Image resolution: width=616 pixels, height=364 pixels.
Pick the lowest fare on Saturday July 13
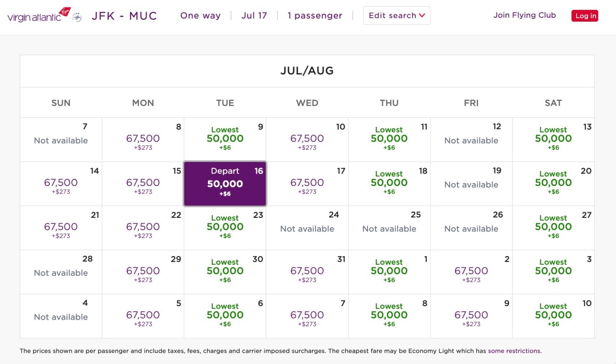coord(554,139)
